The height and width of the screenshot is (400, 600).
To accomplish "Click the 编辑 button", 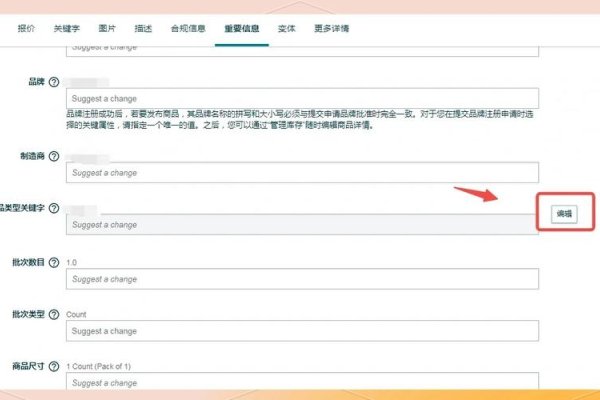I will (564, 214).
